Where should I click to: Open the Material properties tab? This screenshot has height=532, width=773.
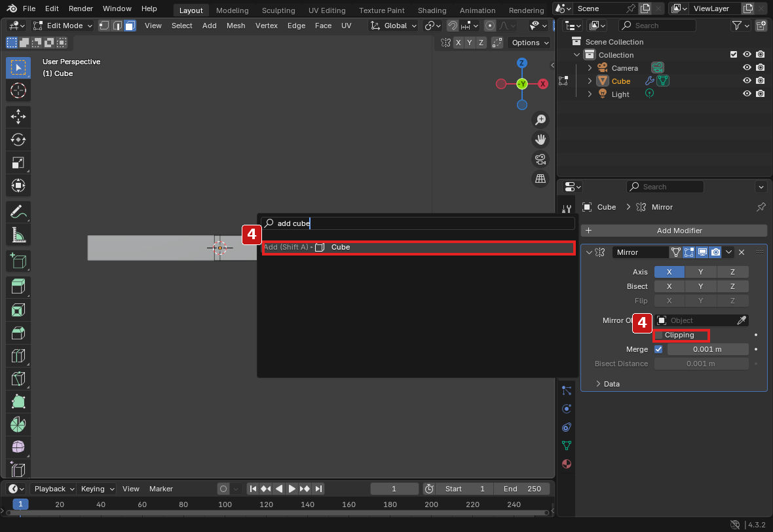tap(567, 464)
